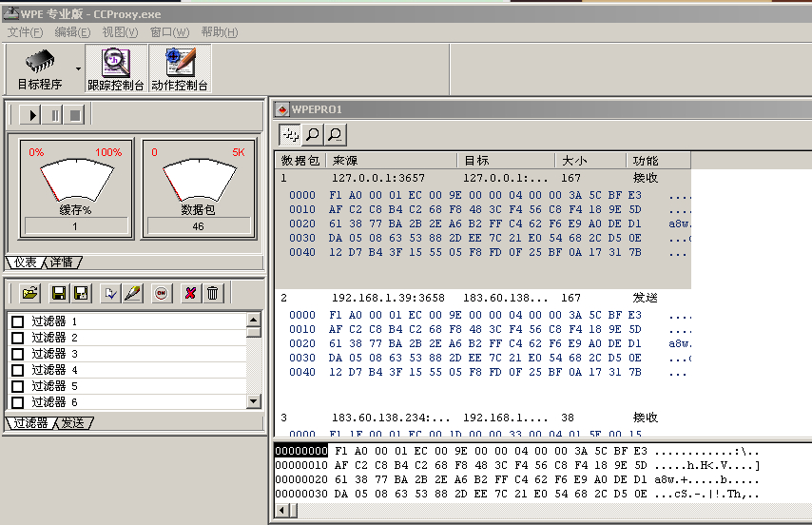Switch to the 仪表 tab
The image size is (812, 525).
point(26,262)
